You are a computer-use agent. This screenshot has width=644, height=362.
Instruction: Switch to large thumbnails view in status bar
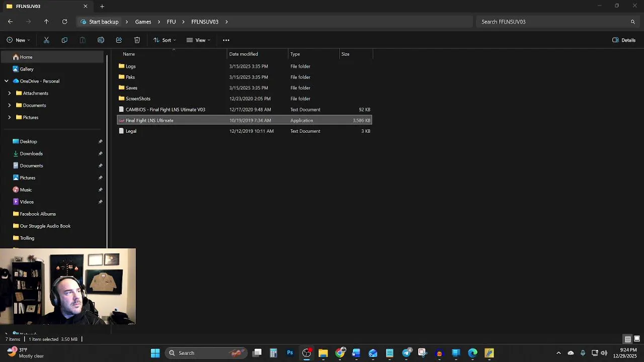(x=636, y=339)
